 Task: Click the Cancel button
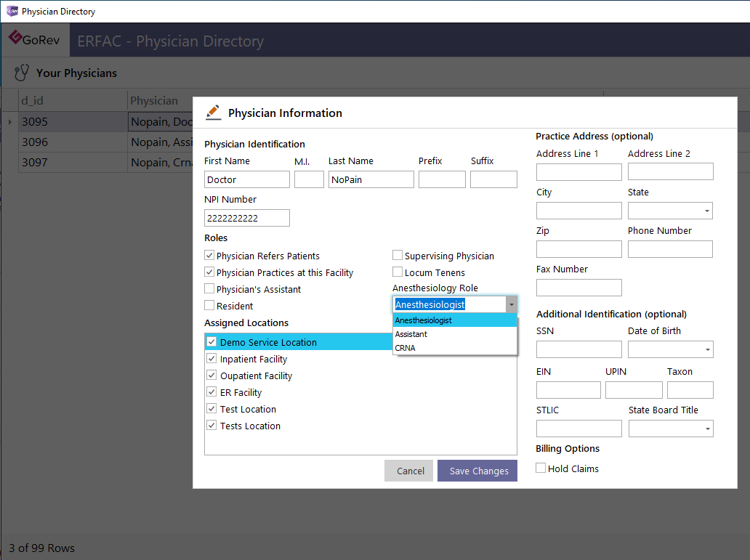coord(409,471)
